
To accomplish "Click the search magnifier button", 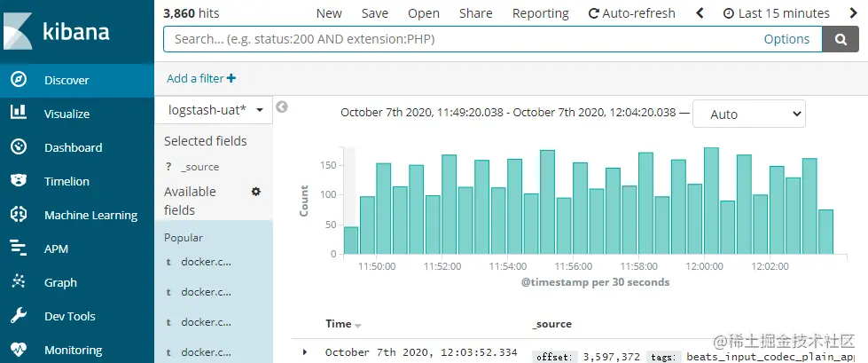I will coord(841,39).
